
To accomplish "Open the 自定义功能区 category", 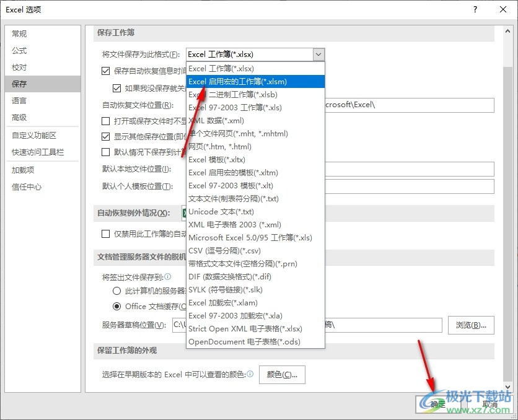I will click(x=43, y=136).
